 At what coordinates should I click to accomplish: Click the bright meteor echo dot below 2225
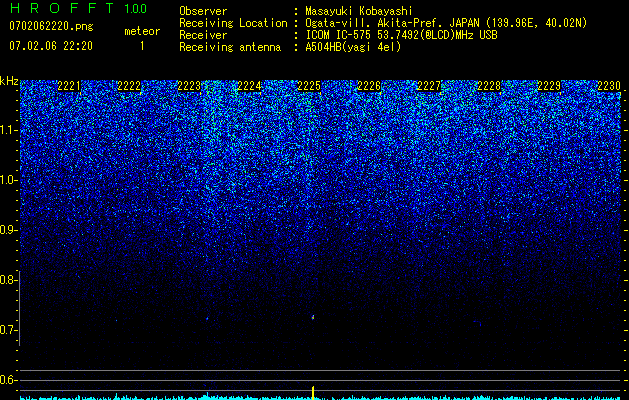(313, 317)
